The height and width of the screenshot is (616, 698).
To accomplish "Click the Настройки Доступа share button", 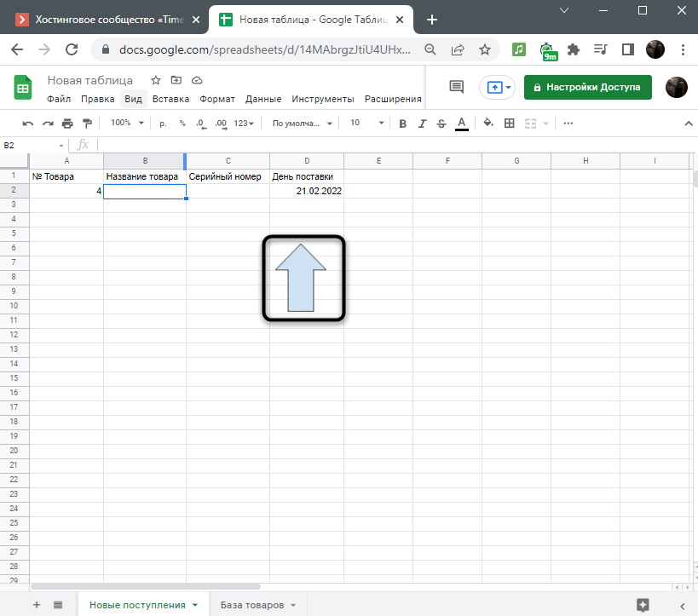I will click(x=587, y=87).
